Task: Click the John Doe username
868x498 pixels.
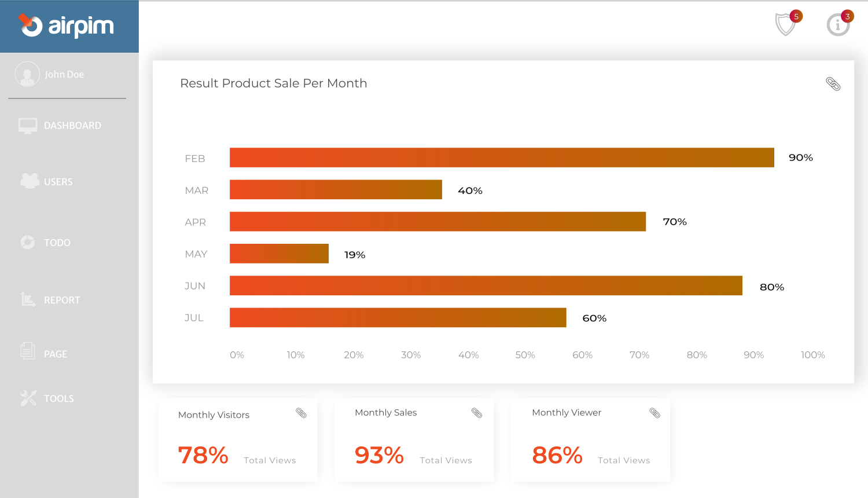Action: coord(64,75)
